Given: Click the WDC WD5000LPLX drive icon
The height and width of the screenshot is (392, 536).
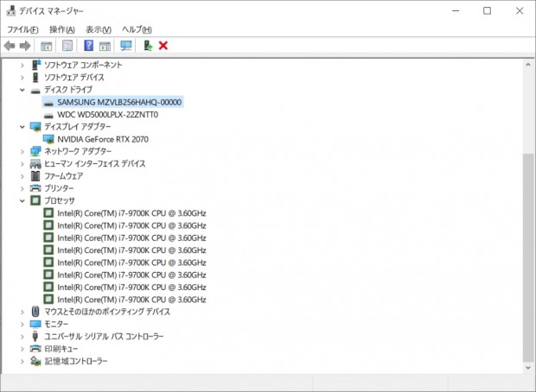Looking at the screenshot, I should point(48,116).
